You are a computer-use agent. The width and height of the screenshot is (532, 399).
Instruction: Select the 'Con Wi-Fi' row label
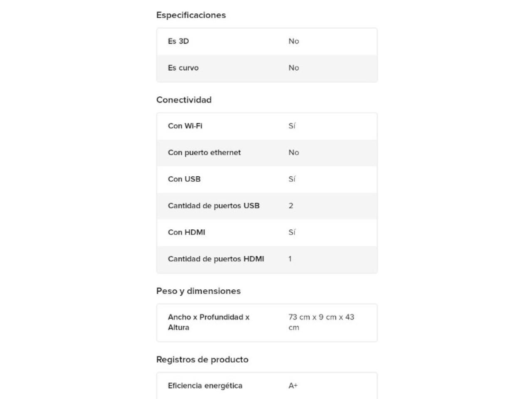pos(185,126)
